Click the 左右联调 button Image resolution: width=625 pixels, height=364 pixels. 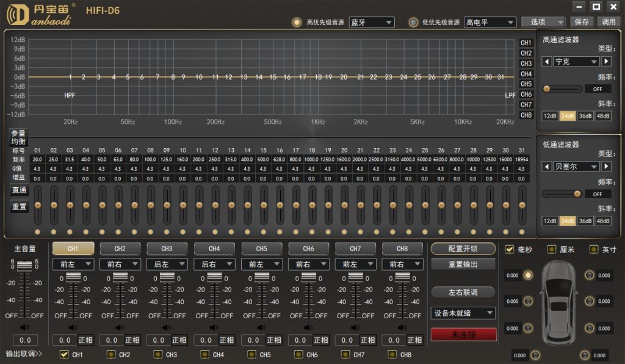463,292
